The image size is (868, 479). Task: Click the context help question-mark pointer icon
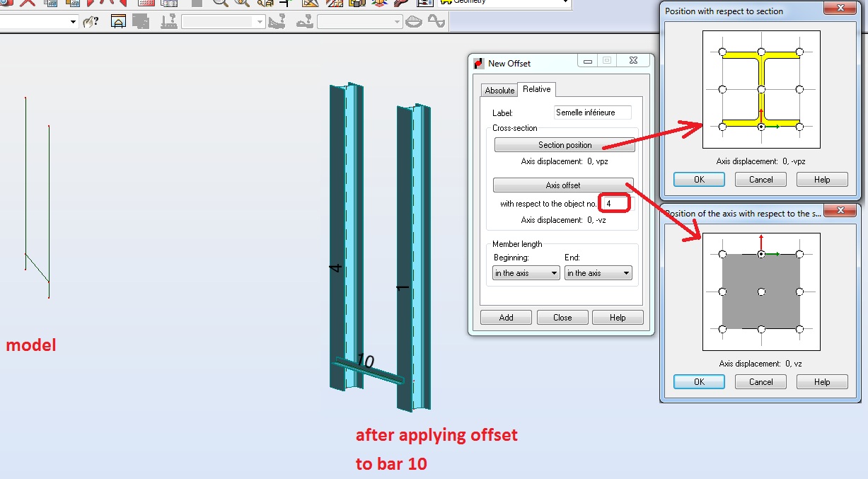point(89,21)
